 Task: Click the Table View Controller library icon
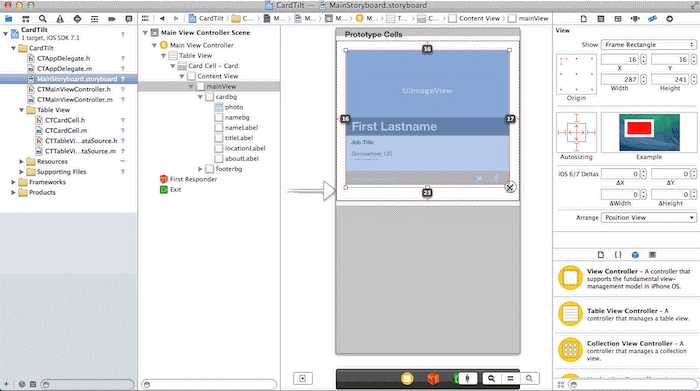pos(570,313)
